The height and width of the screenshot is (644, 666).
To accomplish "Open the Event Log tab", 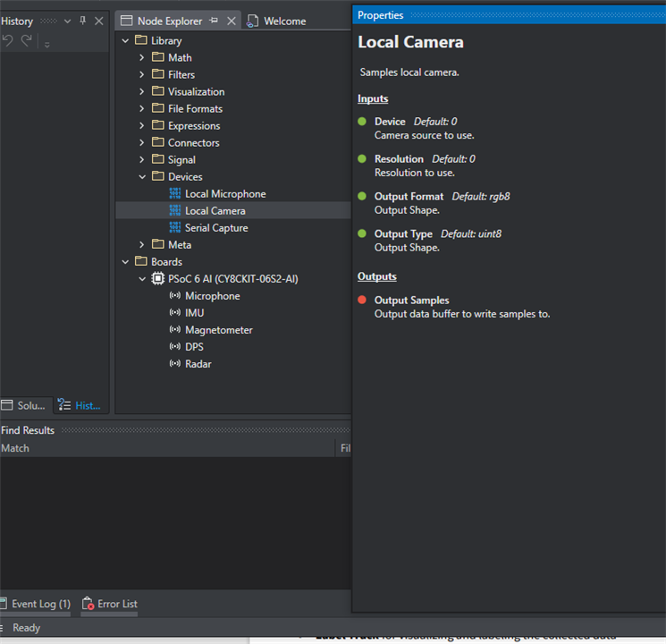I will (x=36, y=604).
